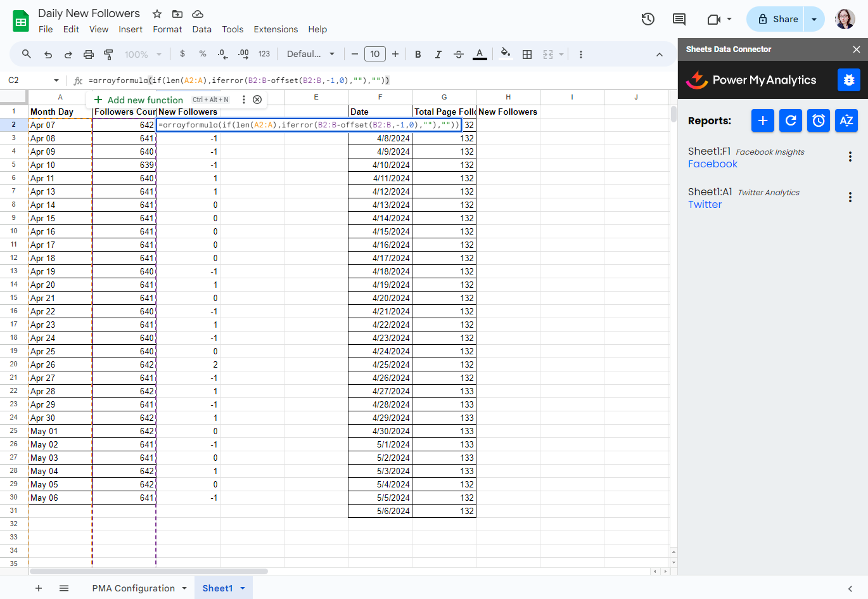Toggle bold formatting
This screenshot has height=599, width=868.
[x=418, y=55]
